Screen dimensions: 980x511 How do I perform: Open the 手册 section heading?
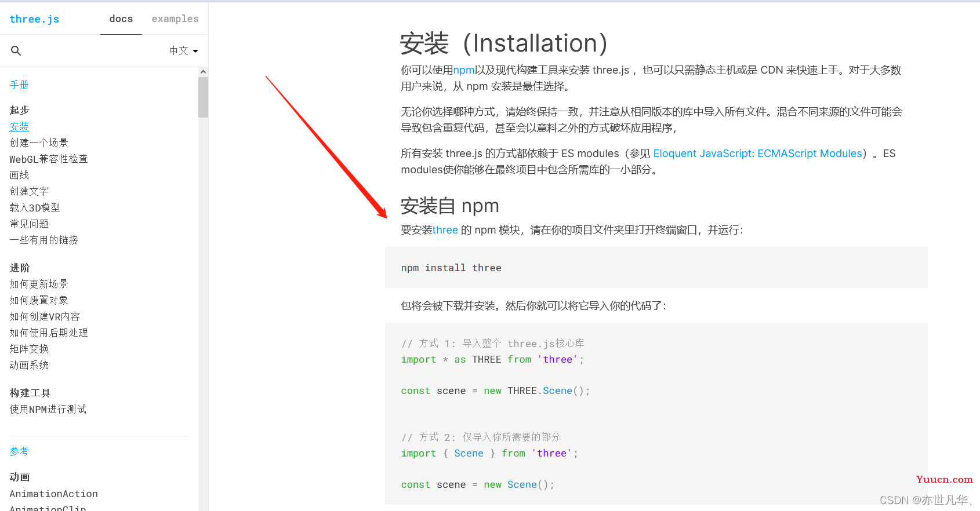pos(19,85)
